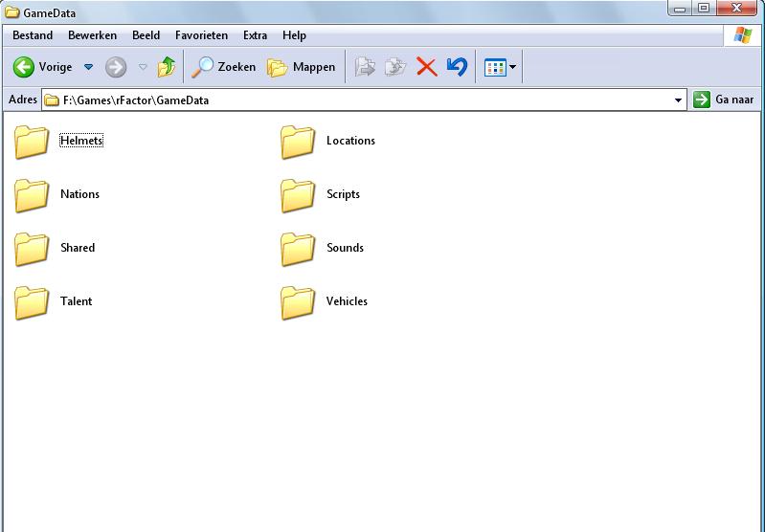
Task: Open the views dropdown arrow
Action: coord(512,67)
